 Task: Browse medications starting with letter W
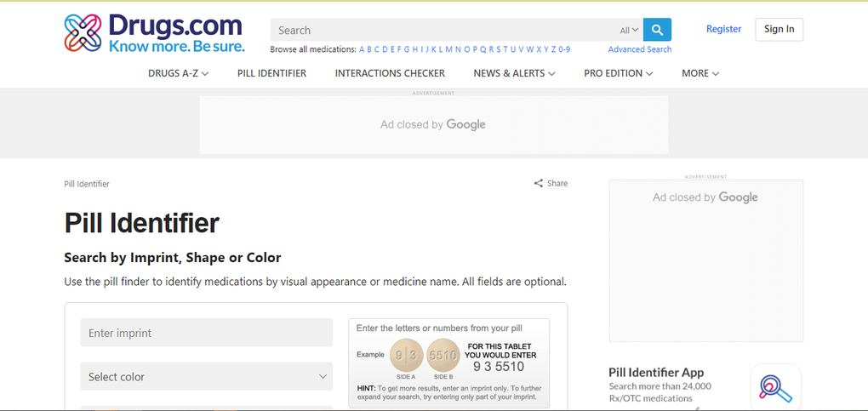coord(530,49)
